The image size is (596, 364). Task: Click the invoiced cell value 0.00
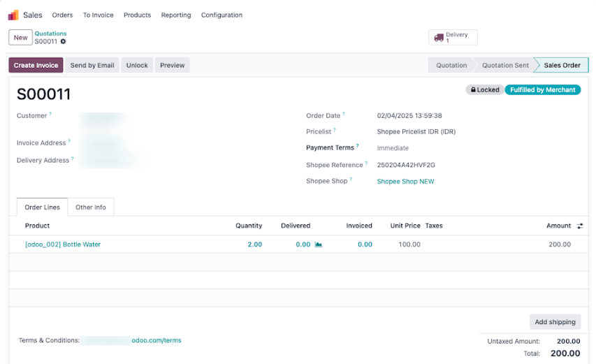pos(365,245)
